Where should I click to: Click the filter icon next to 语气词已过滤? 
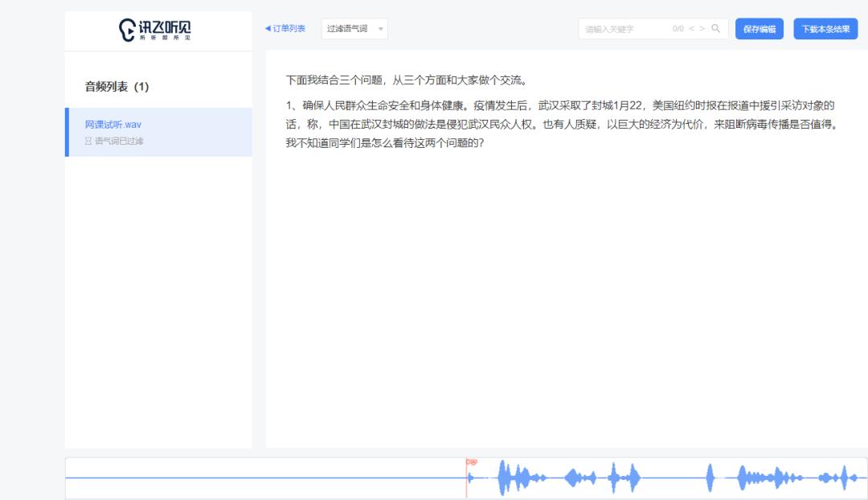coord(88,139)
